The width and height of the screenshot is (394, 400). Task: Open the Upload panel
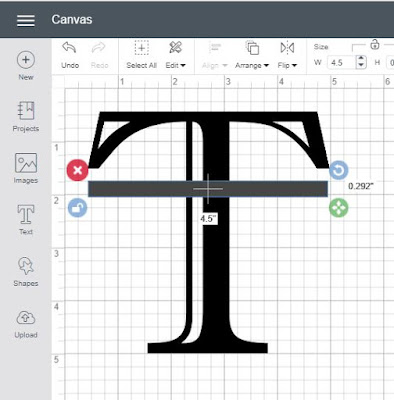[26, 324]
